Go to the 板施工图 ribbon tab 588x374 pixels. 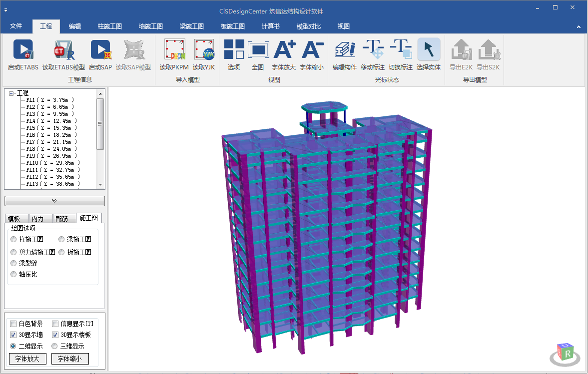(232, 26)
